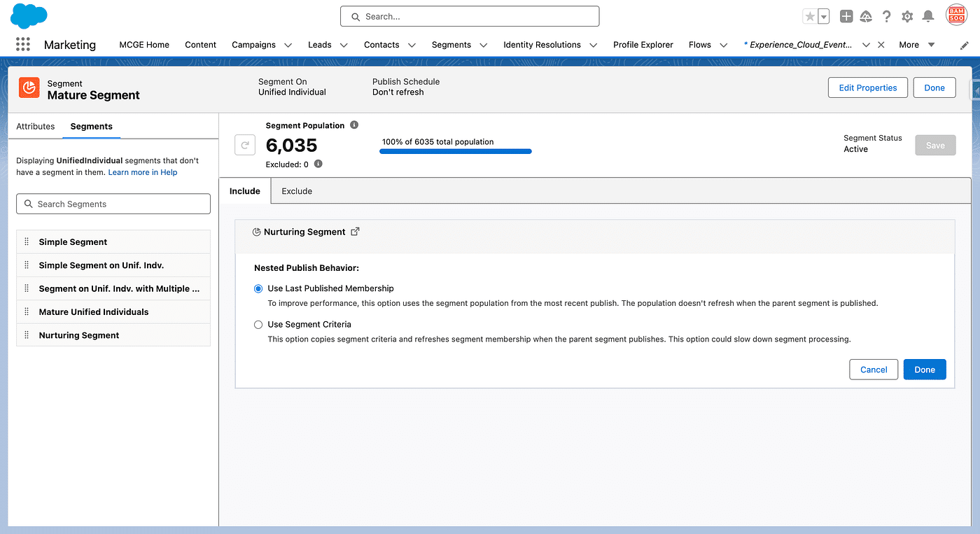This screenshot has height=534, width=980.
Task: Switch to the Exclude tab
Action: click(297, 191)
